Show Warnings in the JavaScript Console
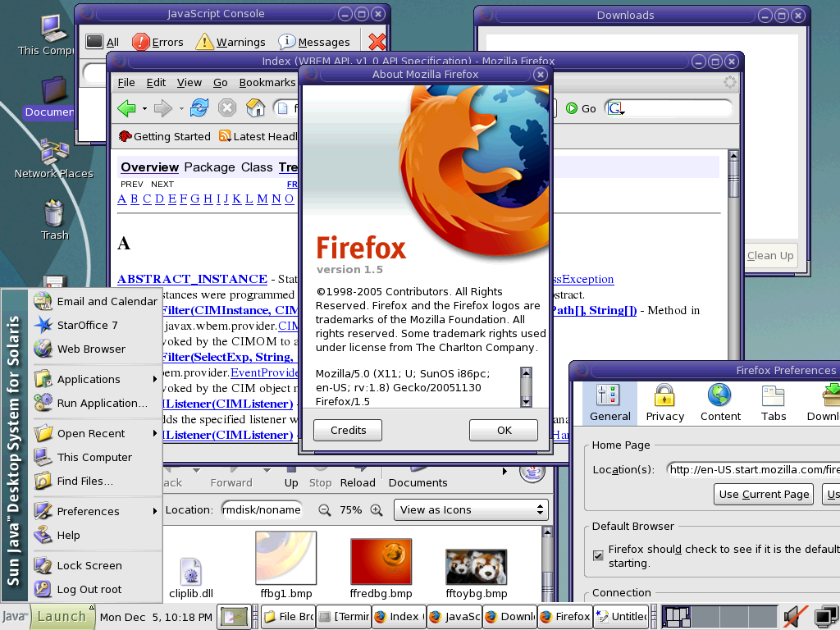The image size is (840, 630). (230, 42)
